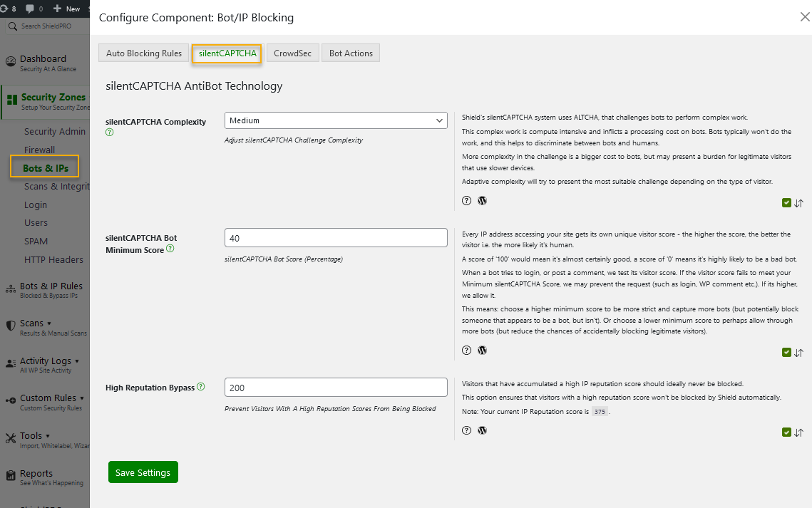812x508 pixels.
Task: Select Bots & IPs sidebar item
Action: [x=45, y=168]
